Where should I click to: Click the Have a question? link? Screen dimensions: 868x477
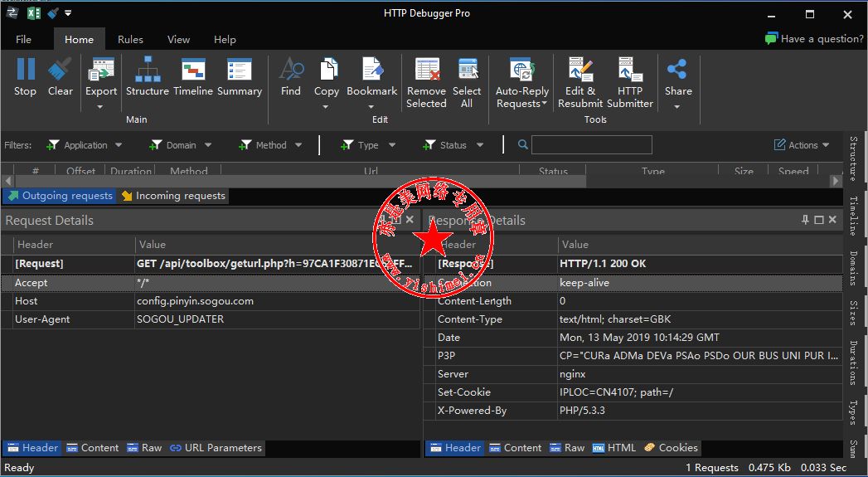coord(814,39)
